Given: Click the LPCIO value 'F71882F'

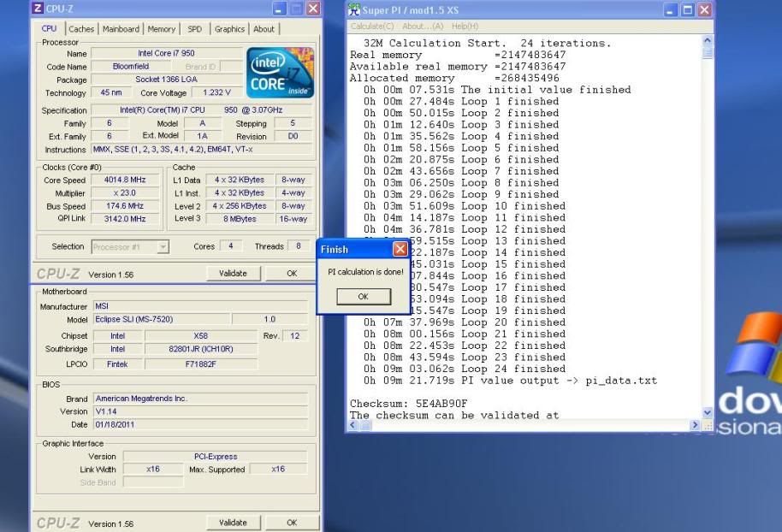Looking at the screenshot, I should click(x=200, y=364).
